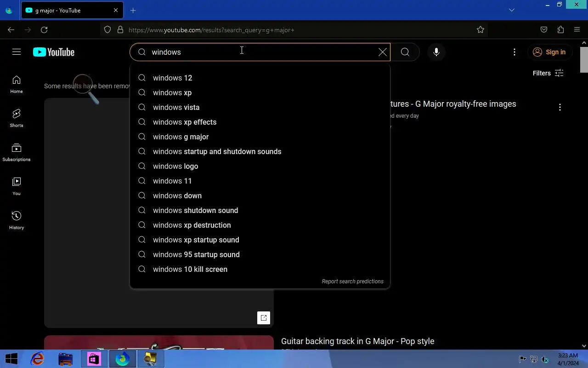Select suggestion 'windows xp destruction'
The height and width of the screenshot is (368, 588).
(260, 225)
